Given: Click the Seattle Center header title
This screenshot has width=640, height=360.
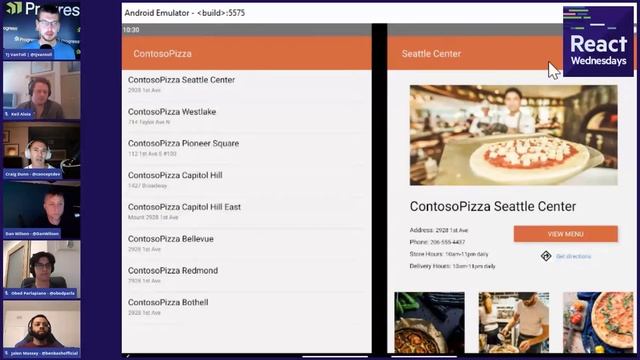Looking at the screenshot, I should point(431,53).
